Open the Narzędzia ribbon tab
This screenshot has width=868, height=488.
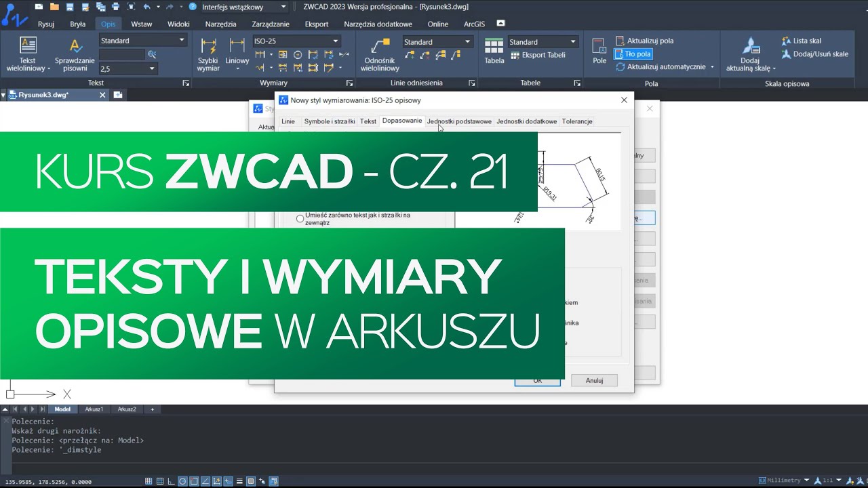220,24
